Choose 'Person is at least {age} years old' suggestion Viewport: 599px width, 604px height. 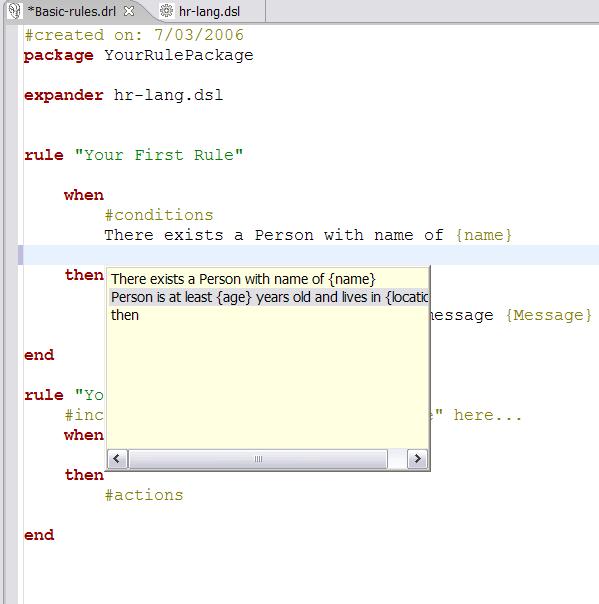(x=268, y=297)
